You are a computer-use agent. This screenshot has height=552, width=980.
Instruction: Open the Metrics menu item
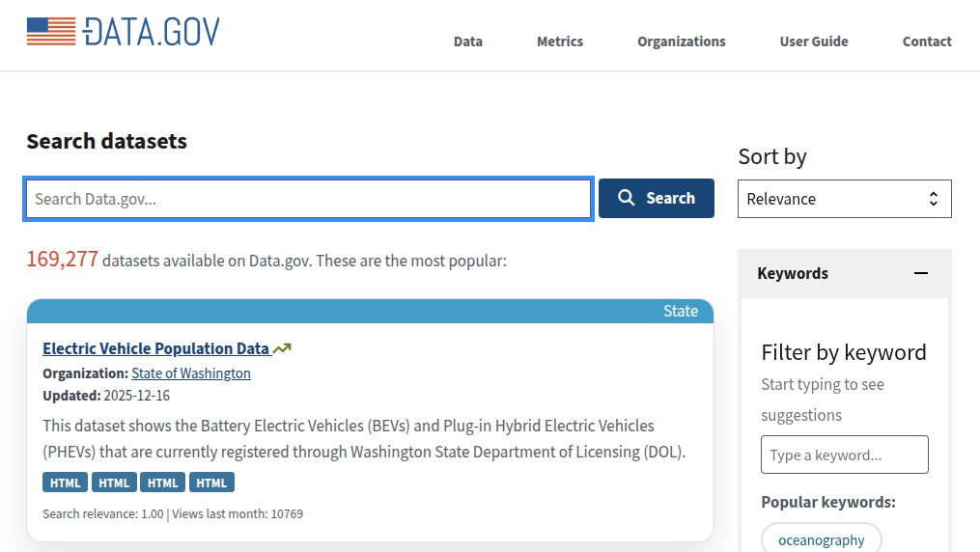[x=560, y=41]
